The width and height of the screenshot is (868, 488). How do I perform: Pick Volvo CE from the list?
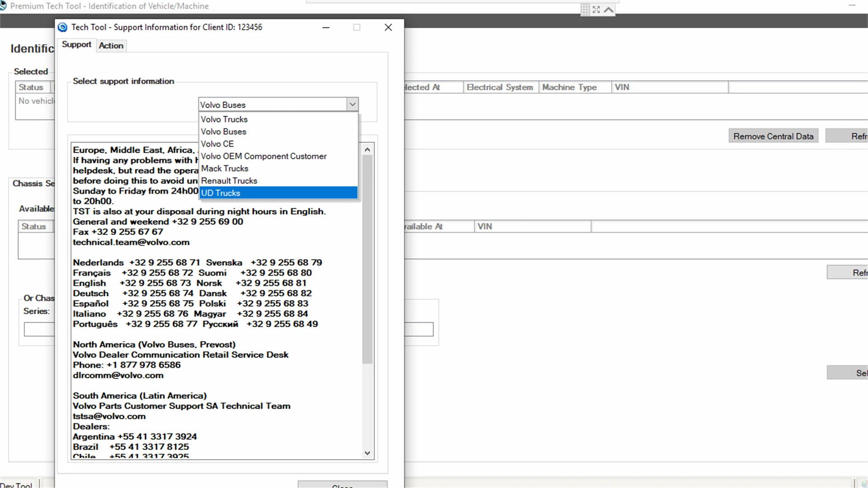coord(278,144)
